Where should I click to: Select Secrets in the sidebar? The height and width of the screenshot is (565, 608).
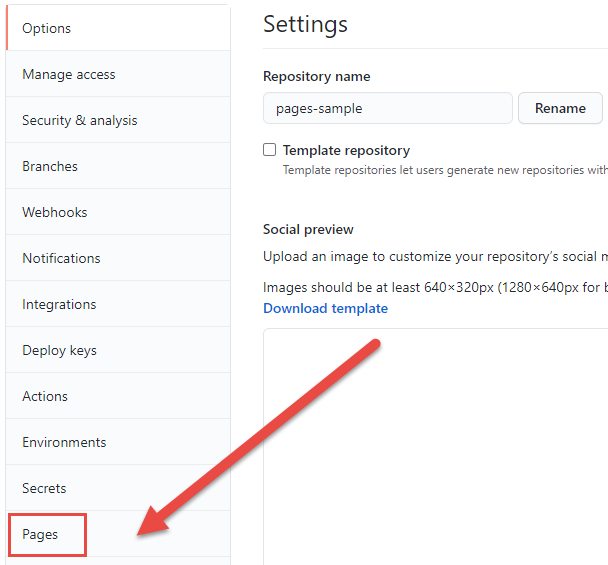point(118,488)
